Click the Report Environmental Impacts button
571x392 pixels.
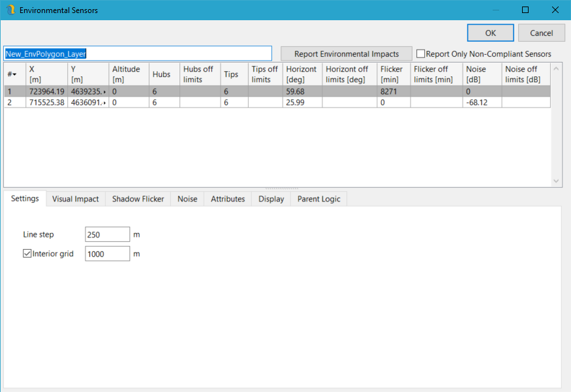pos(346,54)
